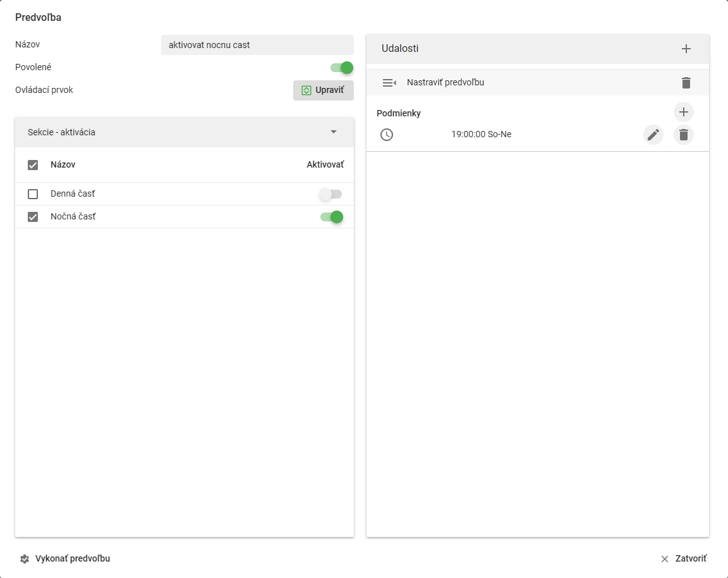Click the Upraviť button for Ovládací prvok
The image size is (728, 578).
323,90
